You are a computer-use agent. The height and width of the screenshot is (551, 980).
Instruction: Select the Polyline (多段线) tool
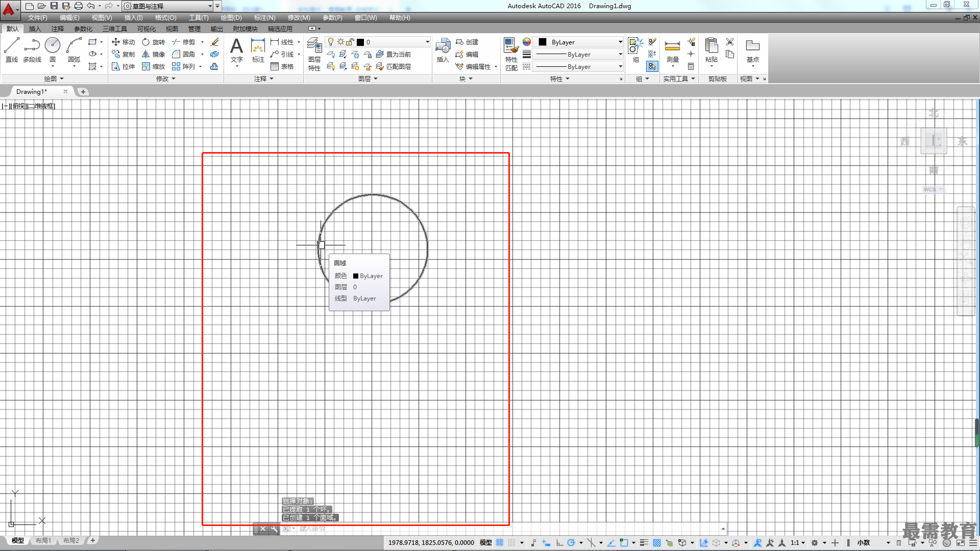click(32, 50)
